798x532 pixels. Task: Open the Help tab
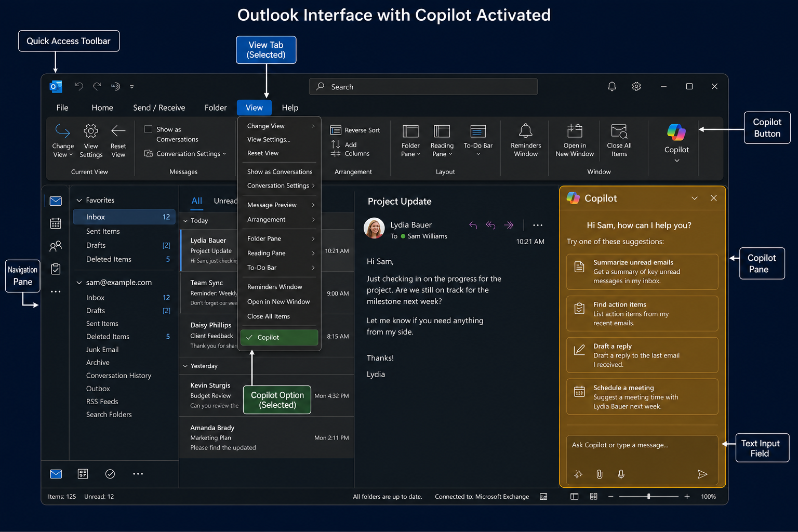tap(290, 108)
